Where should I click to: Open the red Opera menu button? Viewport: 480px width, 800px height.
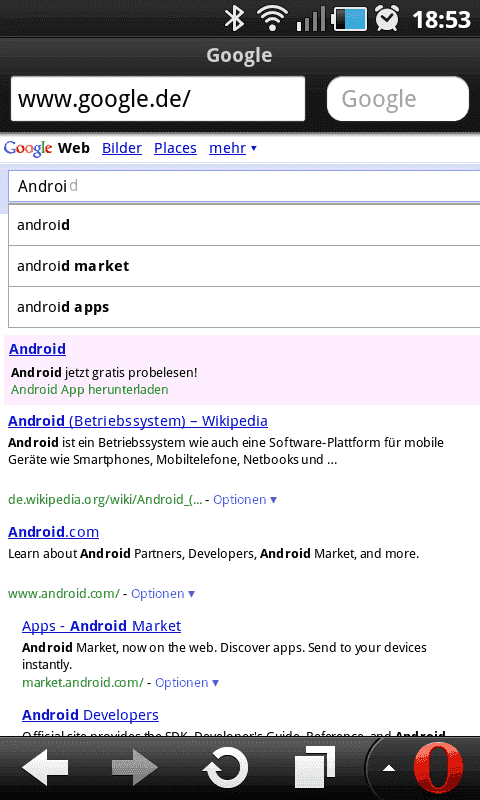tap(438, 767)
